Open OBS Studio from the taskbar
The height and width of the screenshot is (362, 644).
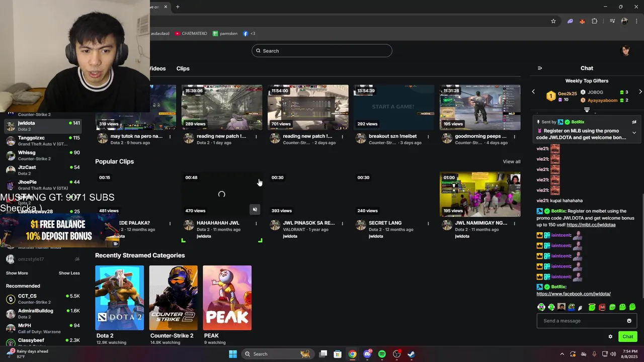click(396, 354)
